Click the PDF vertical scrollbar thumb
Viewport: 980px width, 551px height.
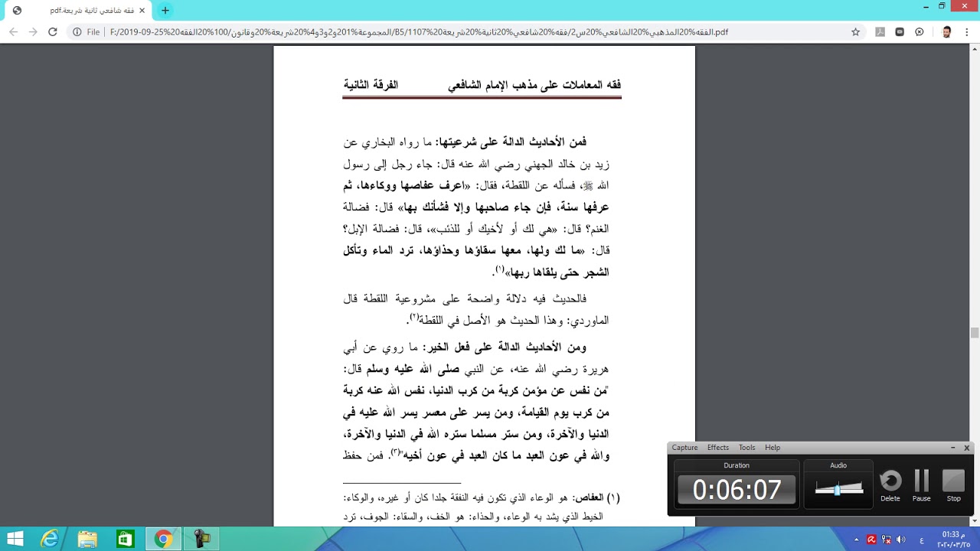pos(974,332)
